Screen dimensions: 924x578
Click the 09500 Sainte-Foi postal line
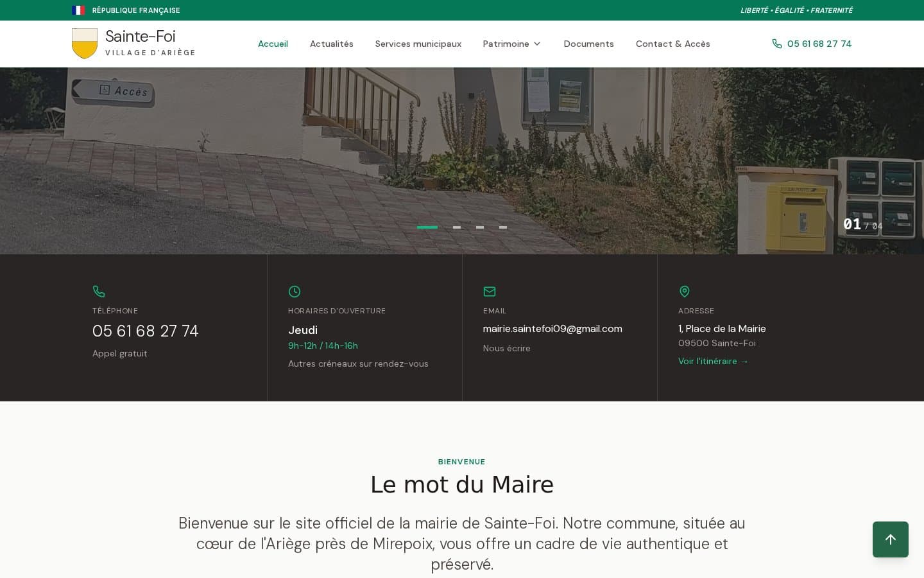click(717, 343)
